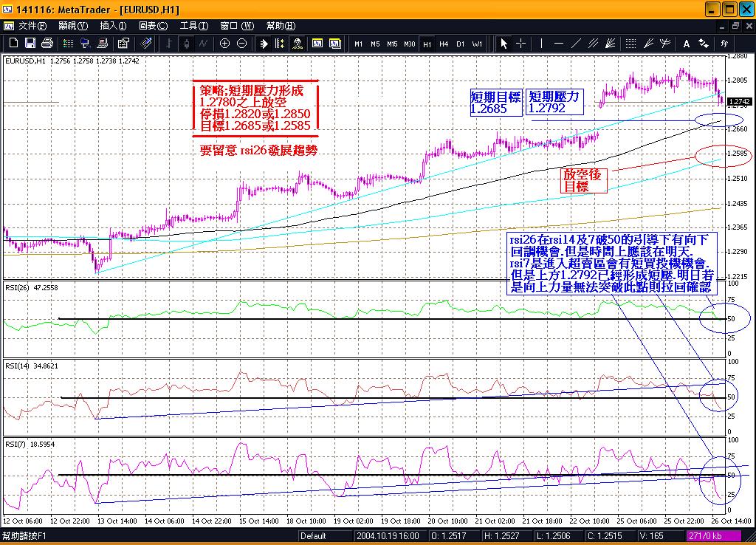
Task: Set timeframe to M5
Action: [x=375, y=44]
